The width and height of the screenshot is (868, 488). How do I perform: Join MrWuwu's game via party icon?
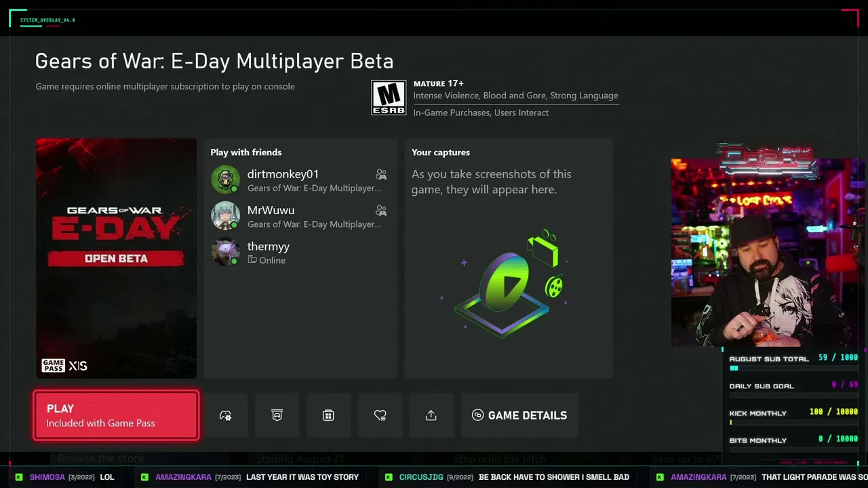click(381, 211)
